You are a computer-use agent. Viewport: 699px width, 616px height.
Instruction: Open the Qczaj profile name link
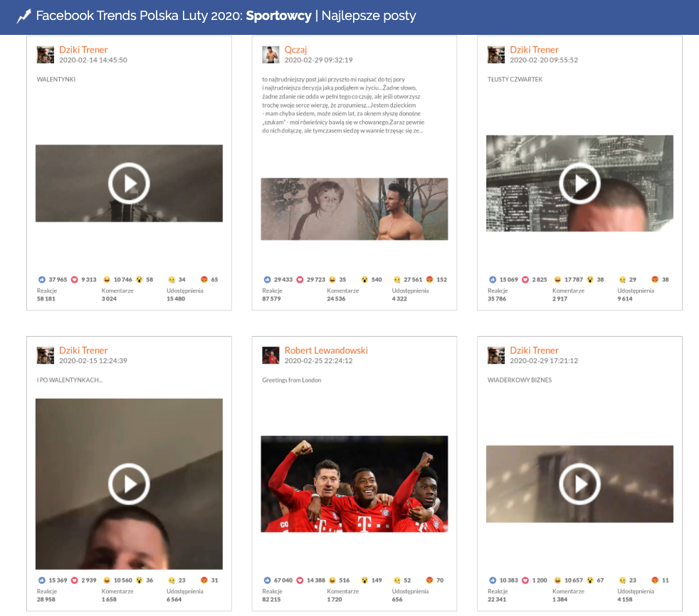tap(295, 50)
